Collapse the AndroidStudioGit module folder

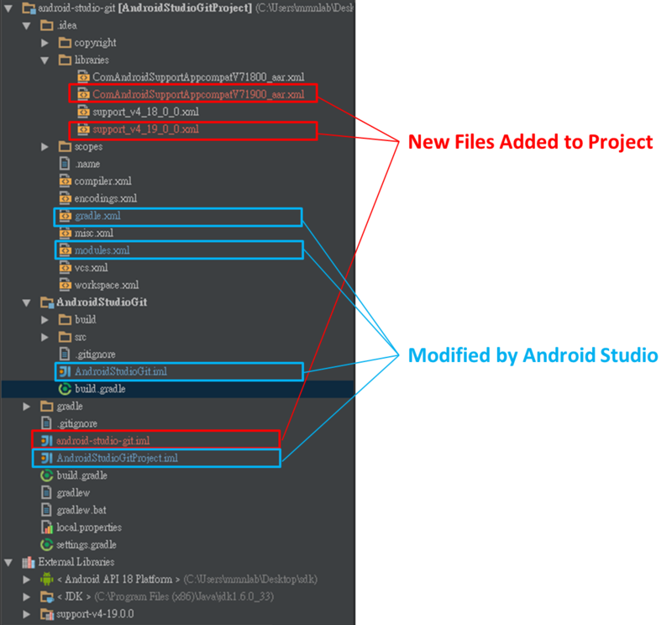click(27, 303)
